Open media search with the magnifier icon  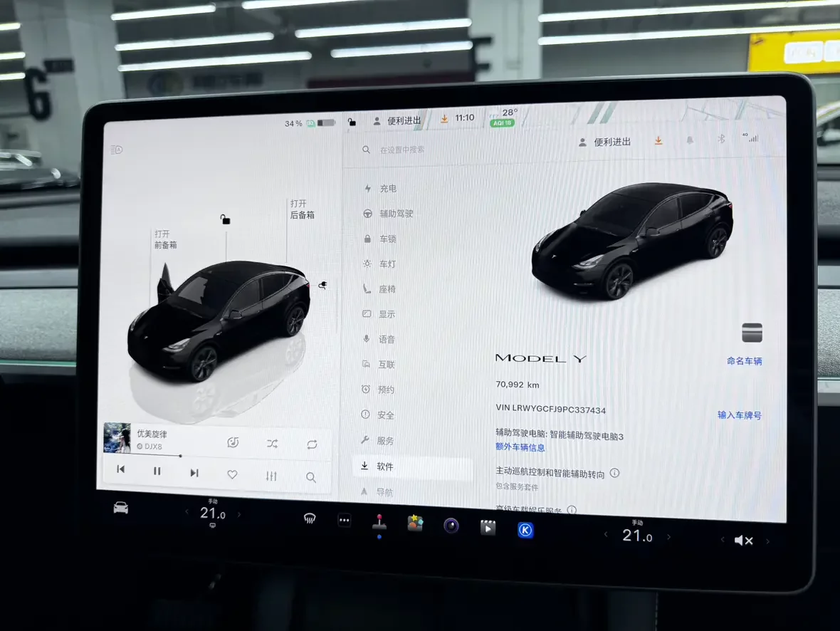[310, 477]
